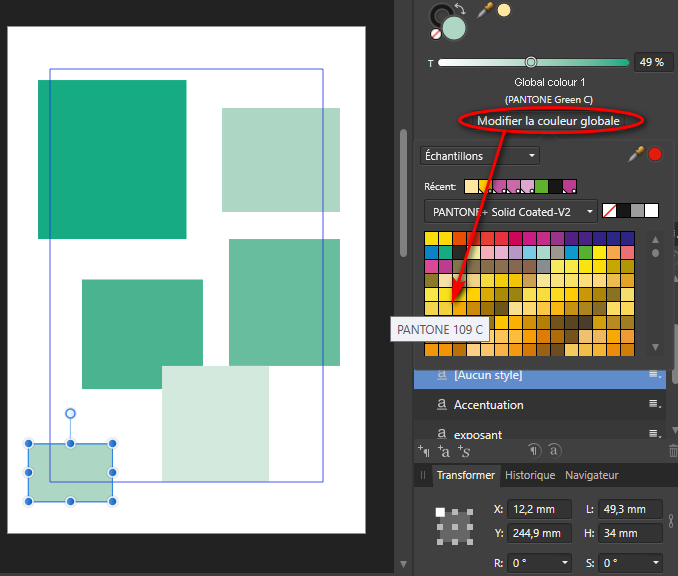Switch to the Historique tab
Screen dimensions: 678x576
pos(530,475)
